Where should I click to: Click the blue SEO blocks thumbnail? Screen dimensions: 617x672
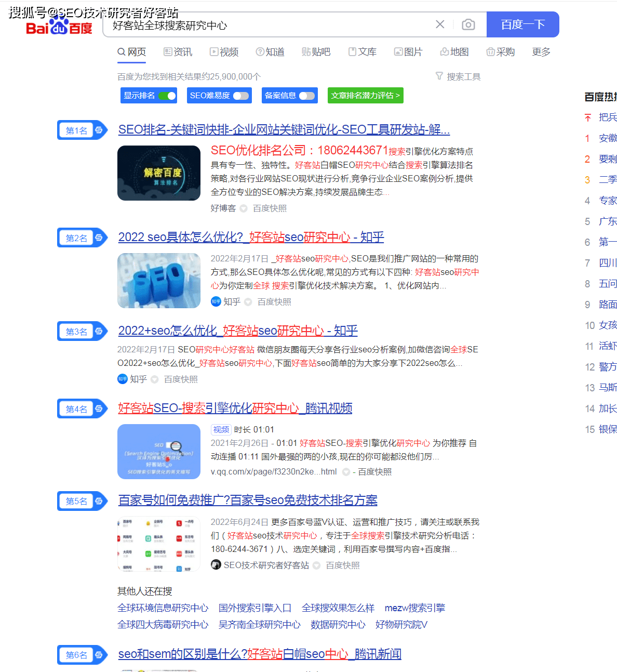coord(159,281)
